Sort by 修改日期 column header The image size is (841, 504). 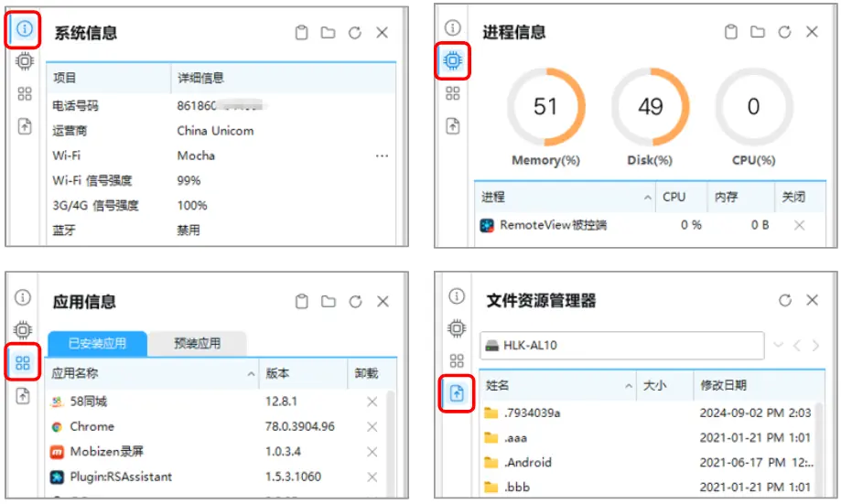tap(759, 385)
